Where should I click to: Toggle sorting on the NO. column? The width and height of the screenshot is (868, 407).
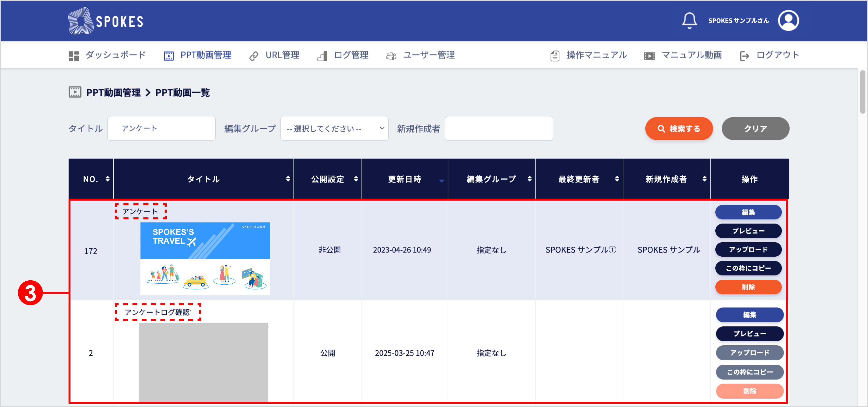coord(107,179)
